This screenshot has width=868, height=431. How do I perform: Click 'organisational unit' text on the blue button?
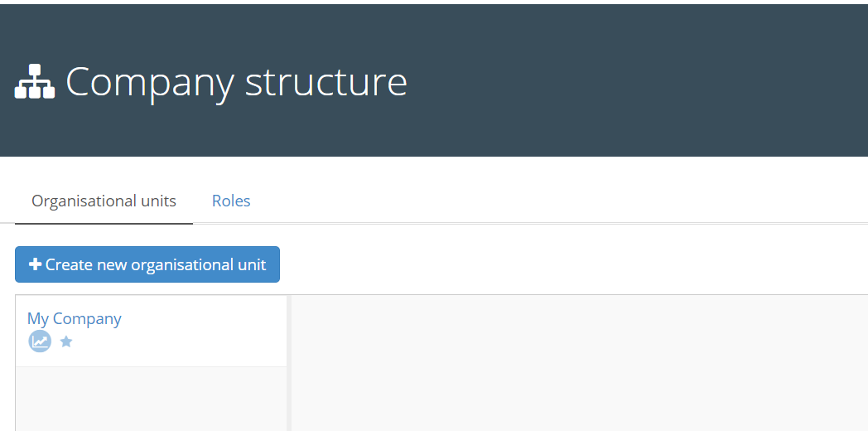(x=198, y=264)
